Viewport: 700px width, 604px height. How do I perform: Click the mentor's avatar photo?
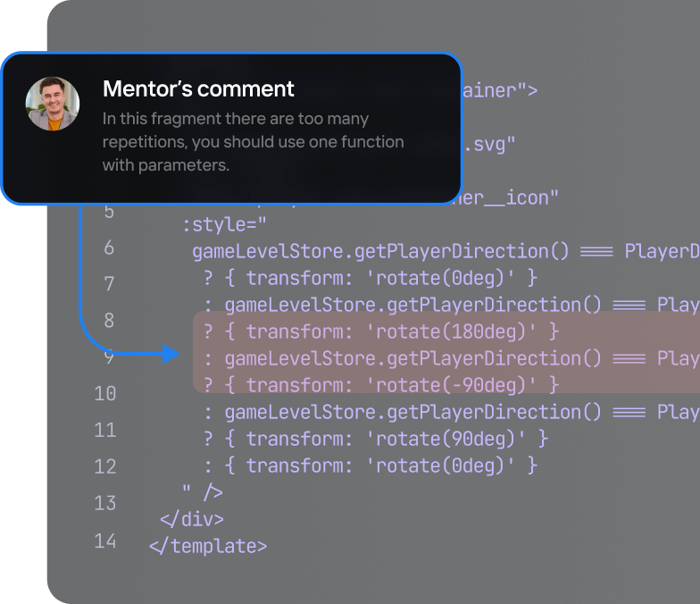53,104
